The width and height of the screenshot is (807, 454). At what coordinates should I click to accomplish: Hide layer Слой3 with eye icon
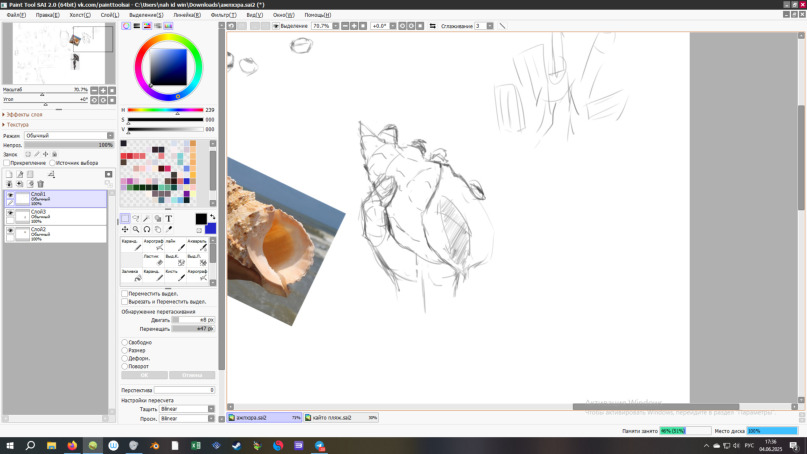tap(11, 214)
